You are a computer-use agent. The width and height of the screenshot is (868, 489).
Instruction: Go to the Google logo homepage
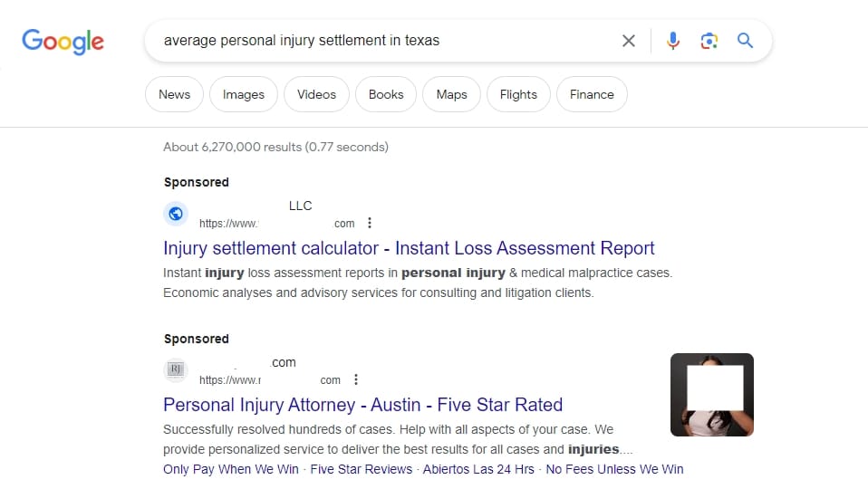click(63, 42)
